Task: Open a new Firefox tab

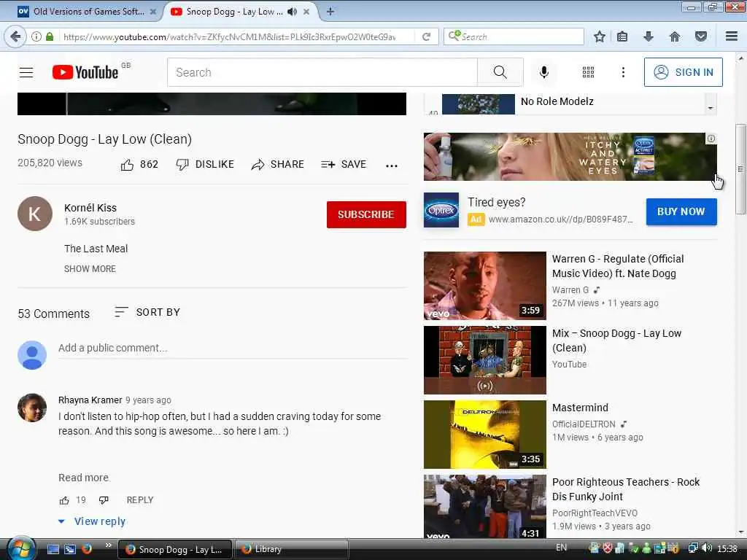Action: 330,12
